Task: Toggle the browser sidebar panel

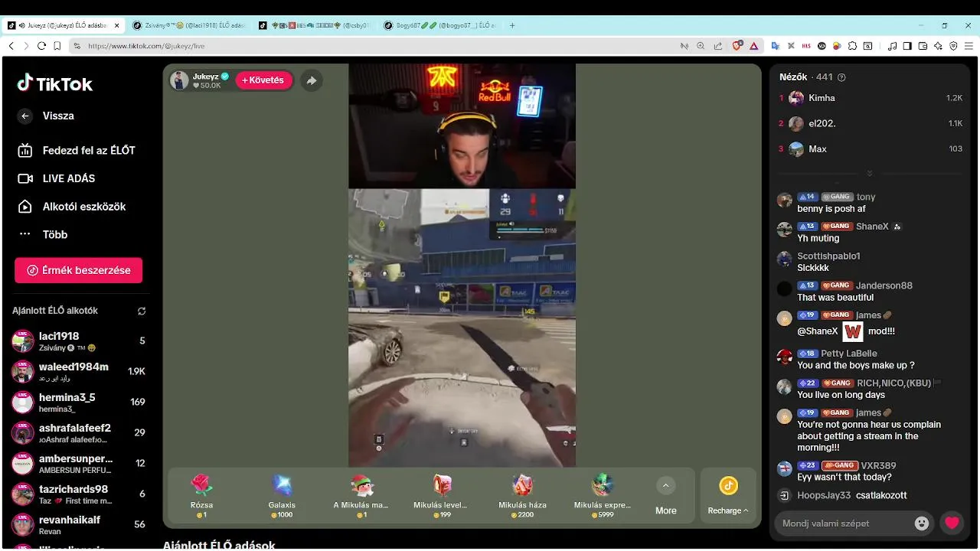Action: 907,46
